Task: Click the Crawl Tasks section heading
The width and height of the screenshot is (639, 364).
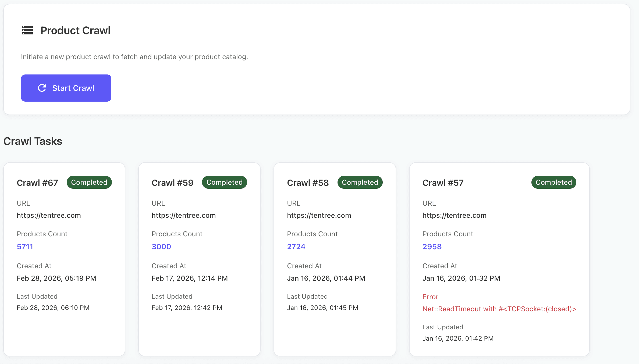Action: [x=33, y=141]
